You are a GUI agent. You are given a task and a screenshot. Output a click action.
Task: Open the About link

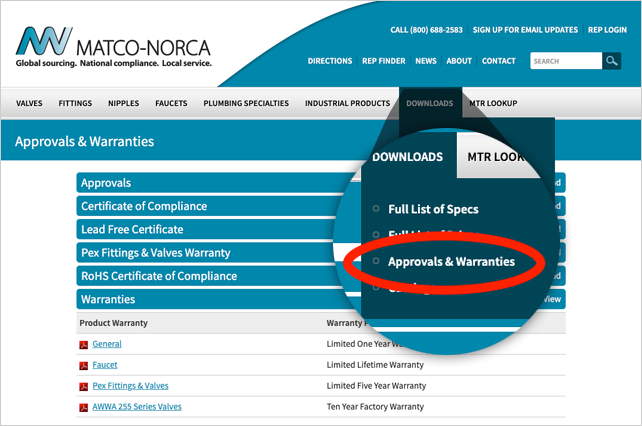point(459,61)
